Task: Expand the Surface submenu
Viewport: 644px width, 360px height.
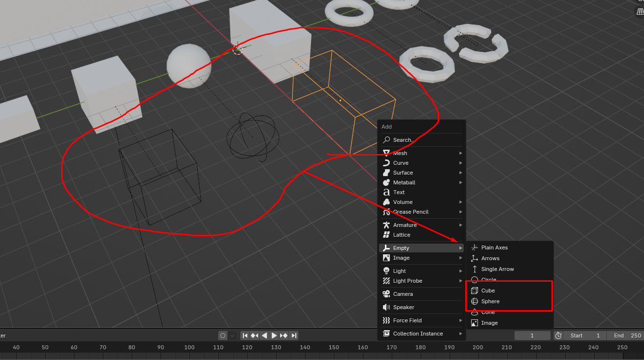Action: [x=422, y=173]
